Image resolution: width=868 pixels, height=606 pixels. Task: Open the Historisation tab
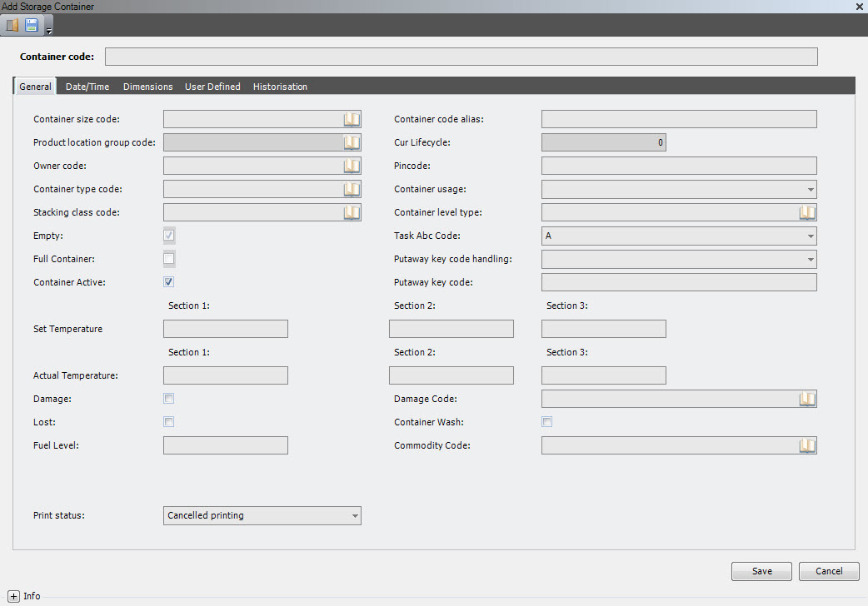[x=280, y=87]
